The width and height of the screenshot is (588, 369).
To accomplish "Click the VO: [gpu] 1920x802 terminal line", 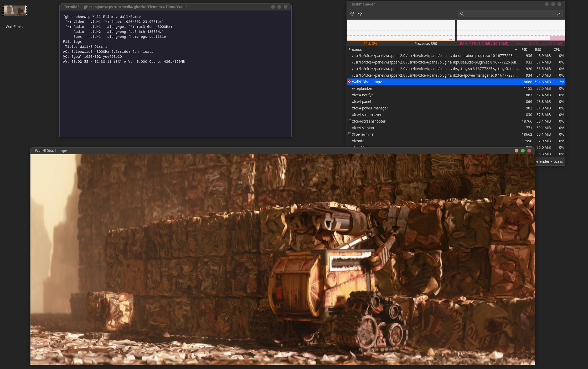I will (92, 56).
